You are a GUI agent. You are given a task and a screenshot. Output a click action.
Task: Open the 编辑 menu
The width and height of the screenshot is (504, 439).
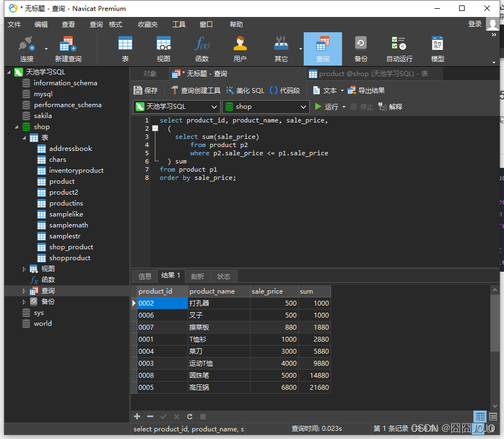[x=41, y=25]
